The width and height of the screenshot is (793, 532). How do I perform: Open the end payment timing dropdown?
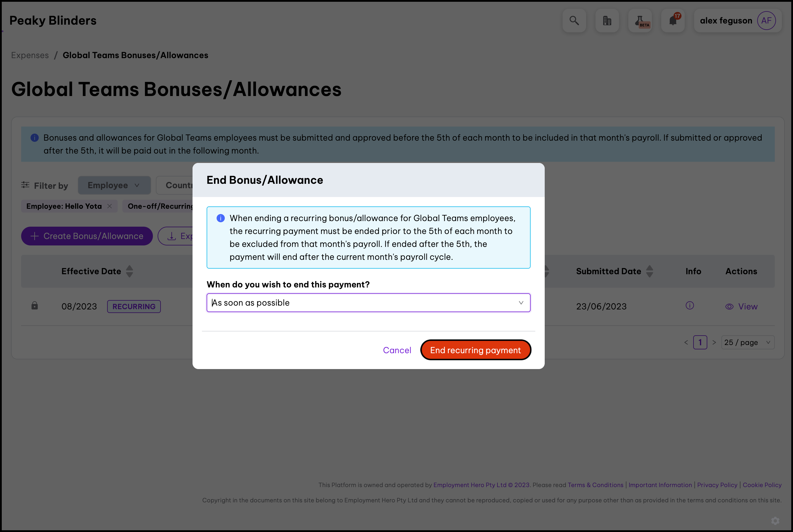point(368,303)
